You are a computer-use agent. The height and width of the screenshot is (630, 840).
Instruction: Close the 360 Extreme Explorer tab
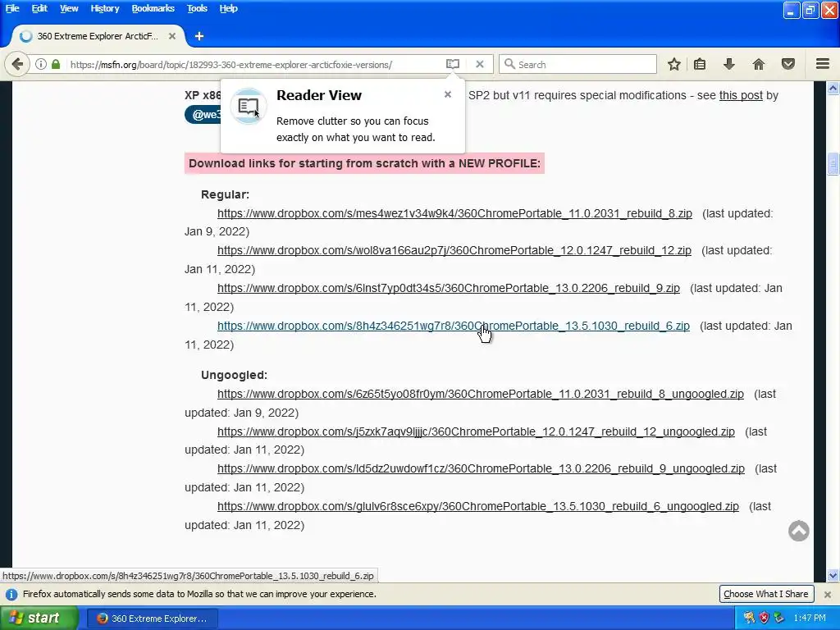pos(172,36)
